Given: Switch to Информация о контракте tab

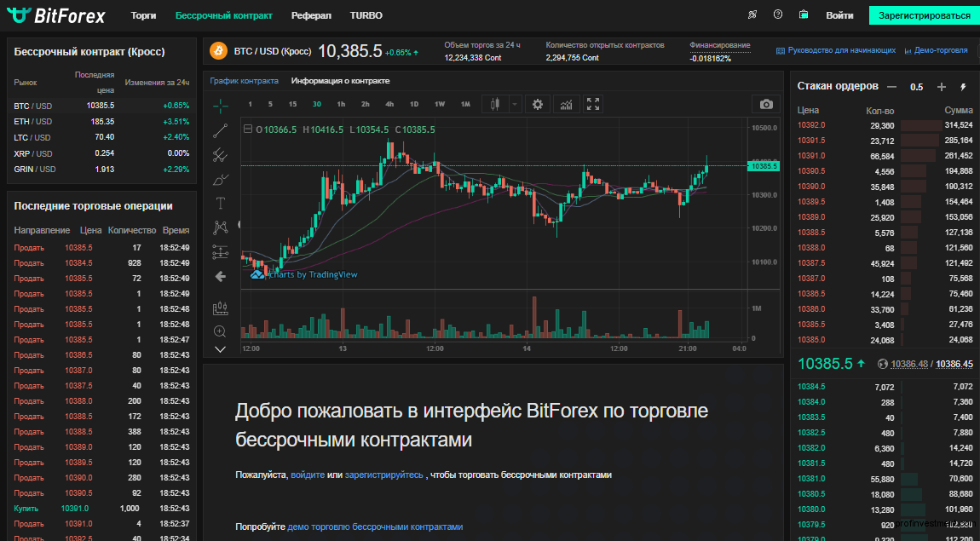Looking at the screenshot, I should point(340,81).
